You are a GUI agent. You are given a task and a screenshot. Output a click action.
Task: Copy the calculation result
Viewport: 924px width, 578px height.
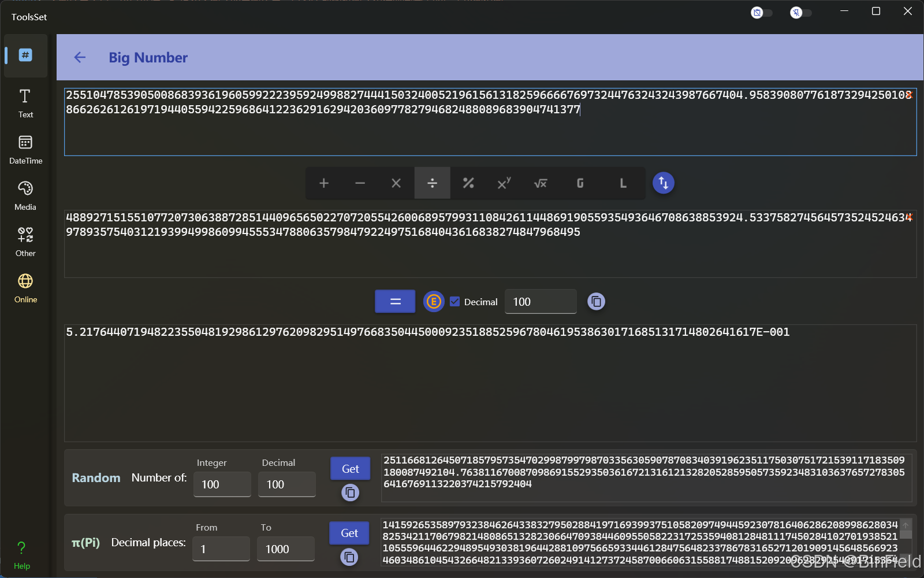click(596, 301)
